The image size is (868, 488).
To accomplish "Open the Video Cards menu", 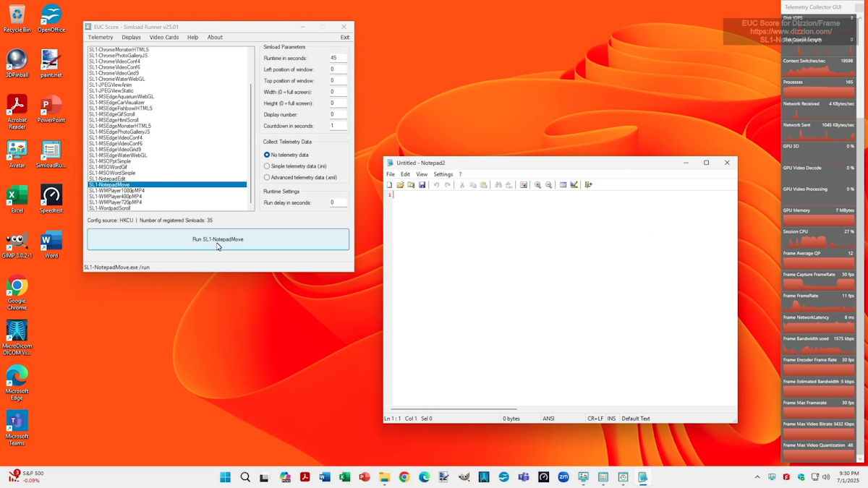I will click(163, 38).
